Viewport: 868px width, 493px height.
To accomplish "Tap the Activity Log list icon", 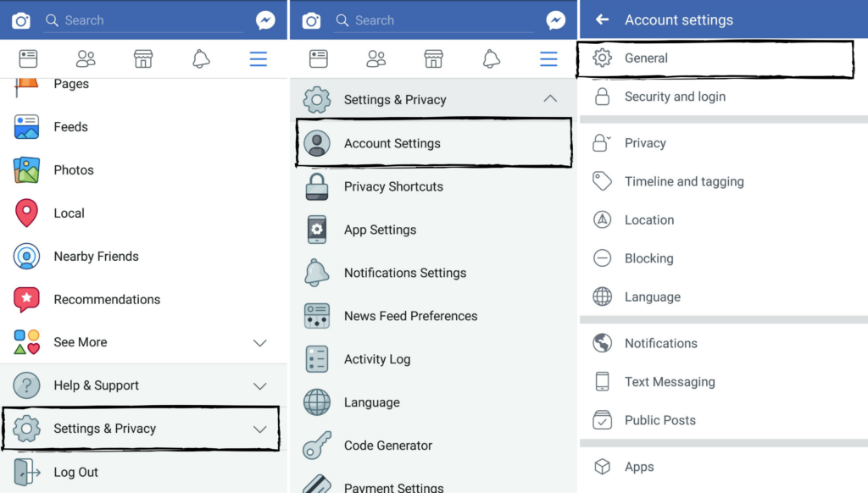I will click(x=317, y=359).
